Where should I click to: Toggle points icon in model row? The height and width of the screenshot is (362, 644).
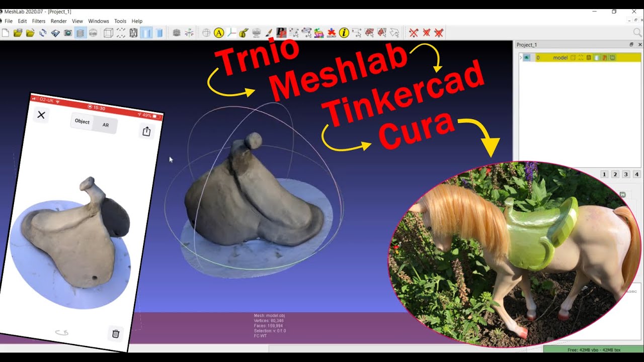[x=581, y=58]
